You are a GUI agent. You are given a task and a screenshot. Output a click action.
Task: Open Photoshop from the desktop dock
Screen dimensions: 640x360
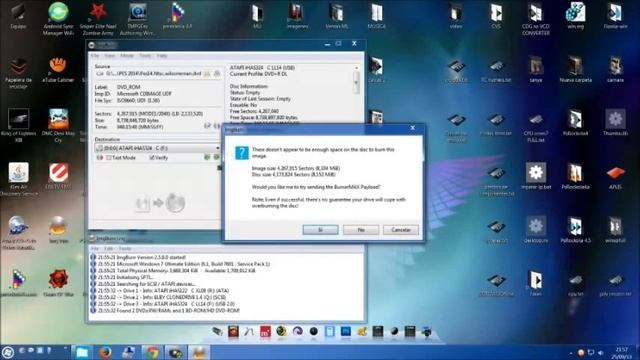point(346,331)
